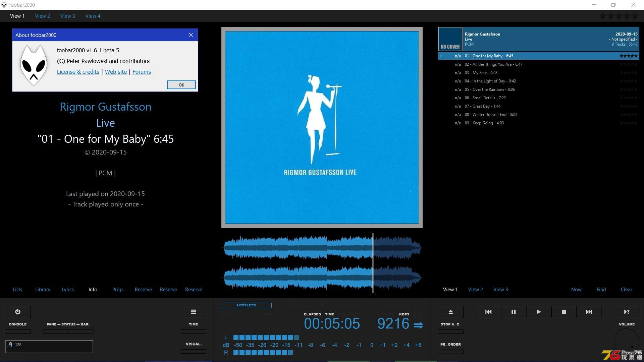Select track 02 - All the Things You Are

[539, 64]
